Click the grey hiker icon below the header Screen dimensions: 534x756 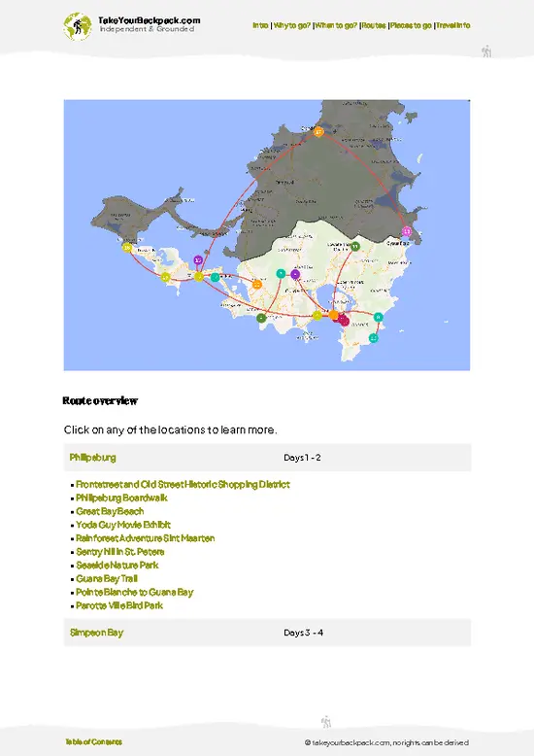tap(487, 52)
